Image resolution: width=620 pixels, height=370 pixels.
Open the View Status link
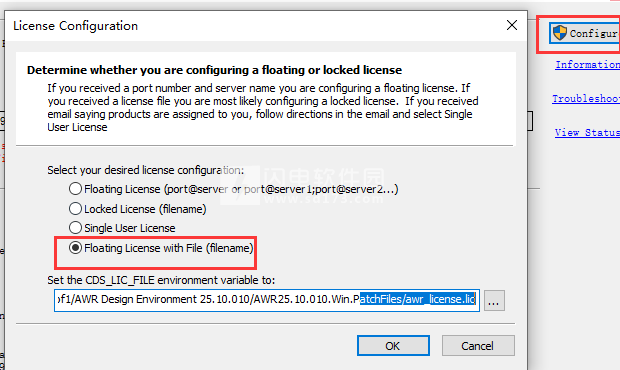[x=587, y=132]
